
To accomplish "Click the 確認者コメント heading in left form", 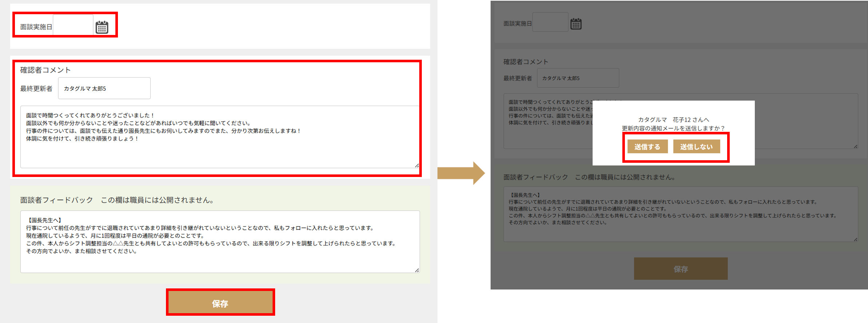I will coord(45,70).
